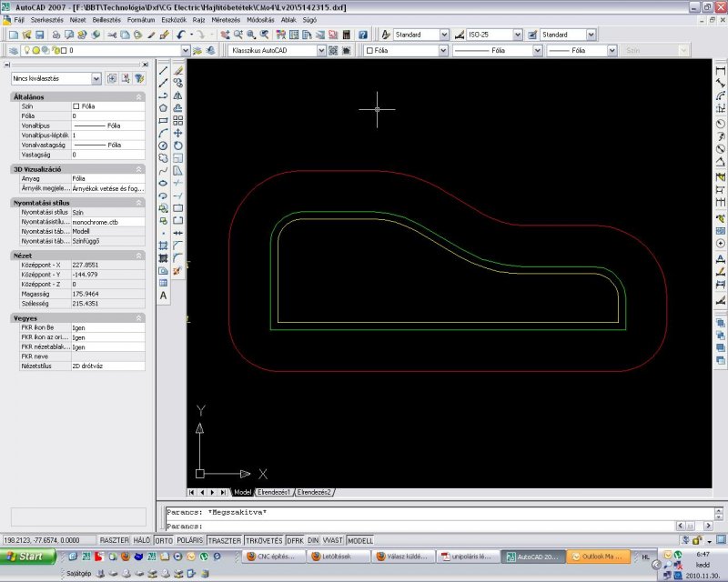Collapse the Általános properties section
This screenshot has height=582, width=728.
(139, 96)
